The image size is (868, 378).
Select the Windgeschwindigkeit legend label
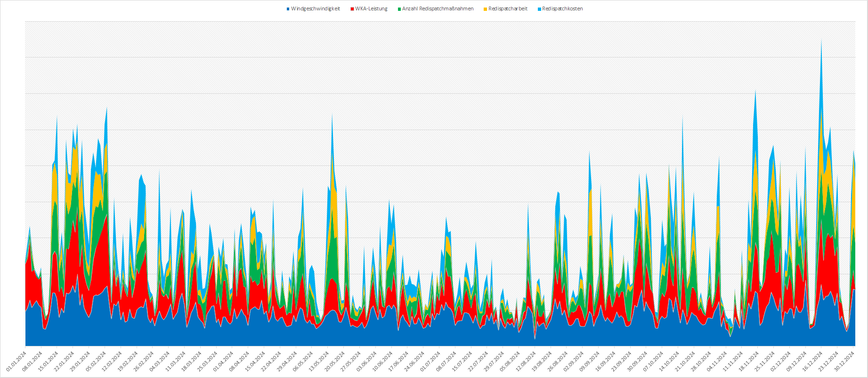click(x=315, y=9)
